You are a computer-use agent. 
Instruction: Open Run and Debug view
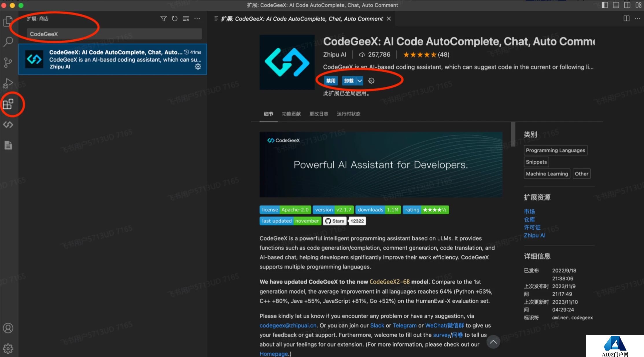point(8,83)
